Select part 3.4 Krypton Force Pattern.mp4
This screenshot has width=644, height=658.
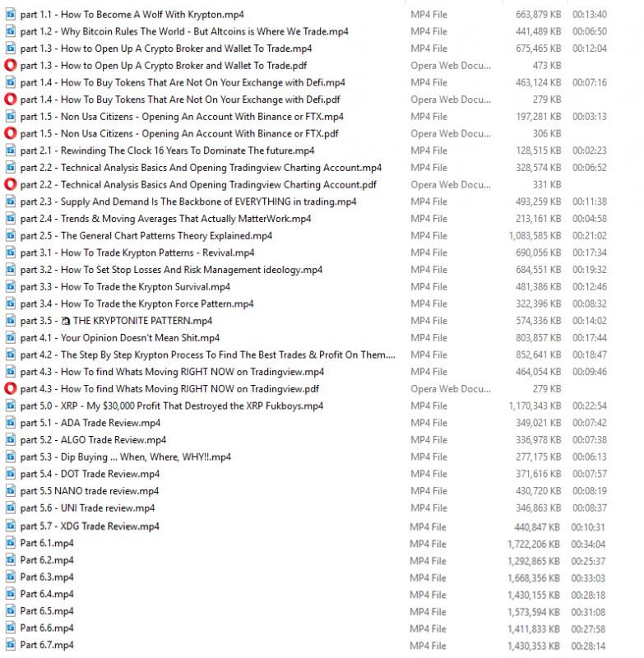point(137,304)
